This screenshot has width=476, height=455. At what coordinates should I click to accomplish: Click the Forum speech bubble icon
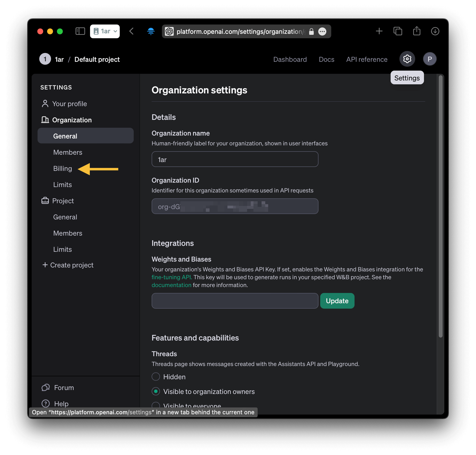46,388
